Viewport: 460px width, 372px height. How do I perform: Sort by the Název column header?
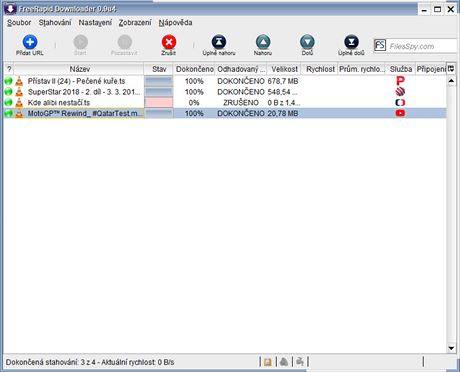(x=79, y=69)
